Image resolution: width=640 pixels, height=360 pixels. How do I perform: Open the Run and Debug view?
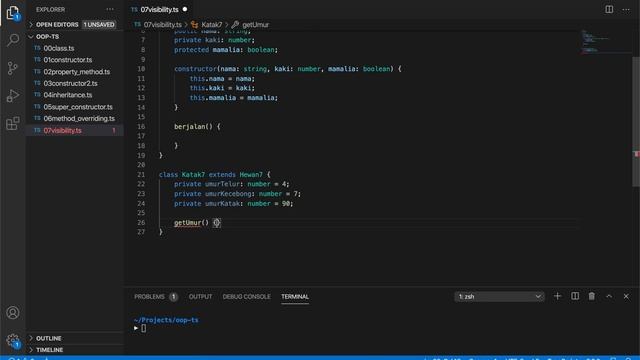[x=13, y=96]
